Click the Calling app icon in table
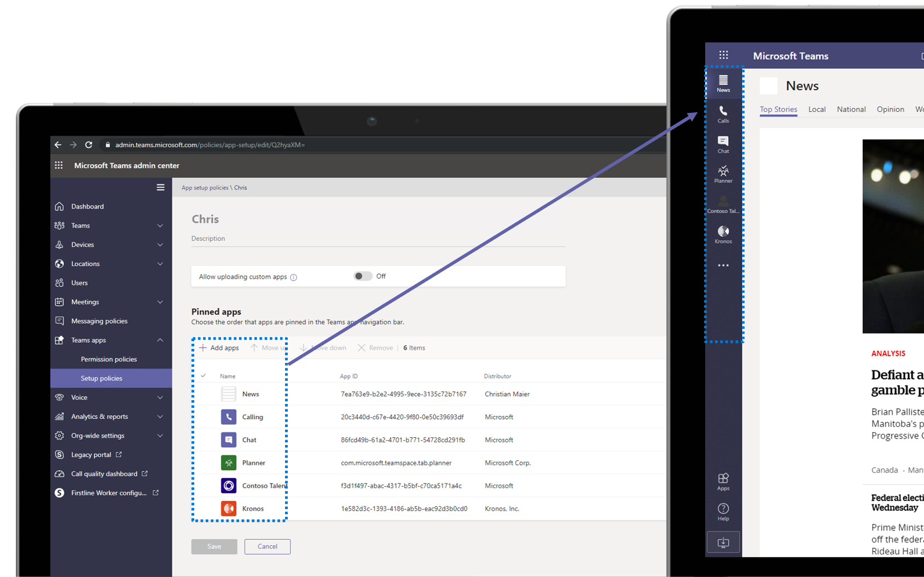The image size is (924, 577). pyautogui.click(x=229, y=417)
